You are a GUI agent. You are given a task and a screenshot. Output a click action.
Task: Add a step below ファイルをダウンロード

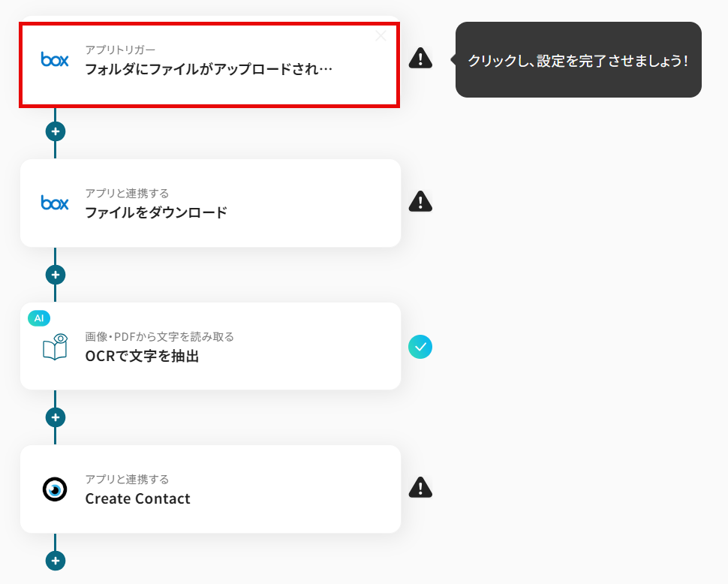[55, 274]
